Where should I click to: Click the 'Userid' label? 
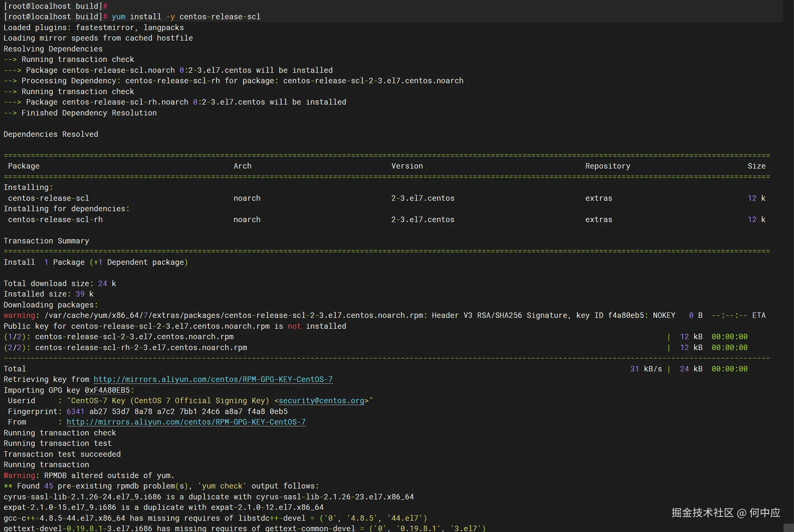(x=21, y=401)
